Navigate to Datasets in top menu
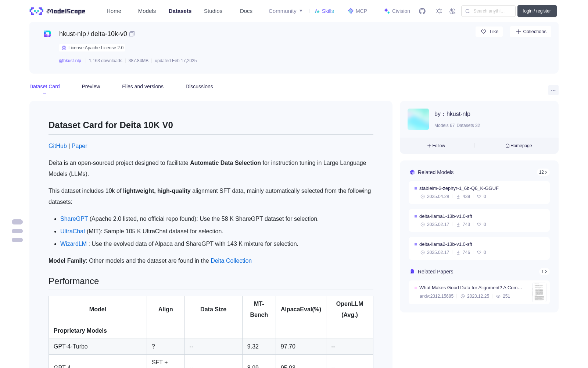This screenshot has height=368, width=588. coord(180,11)
